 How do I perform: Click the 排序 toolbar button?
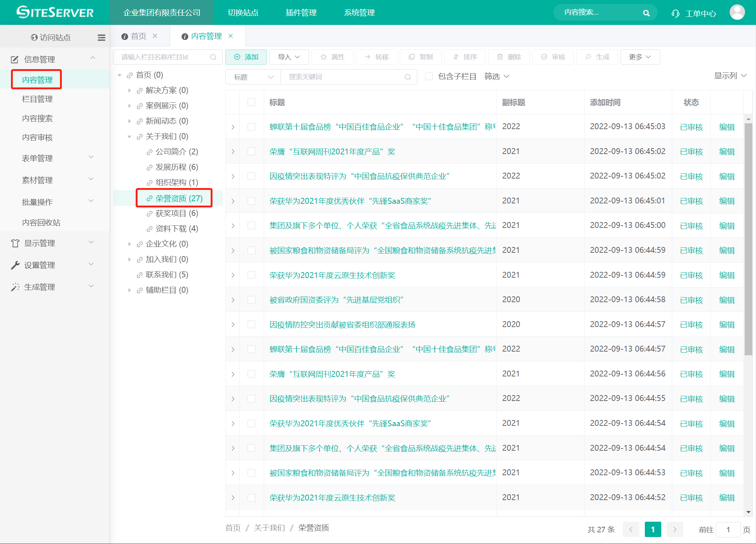465,57
